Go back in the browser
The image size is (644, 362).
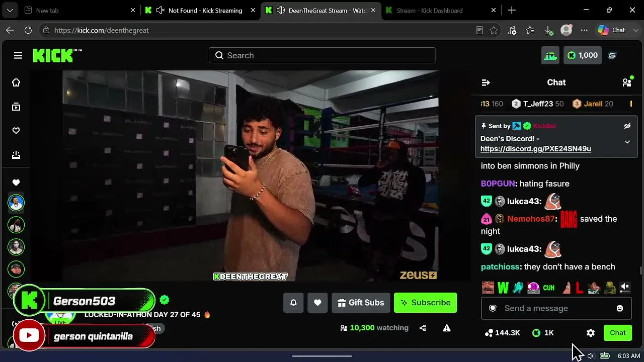pos(10,30)
